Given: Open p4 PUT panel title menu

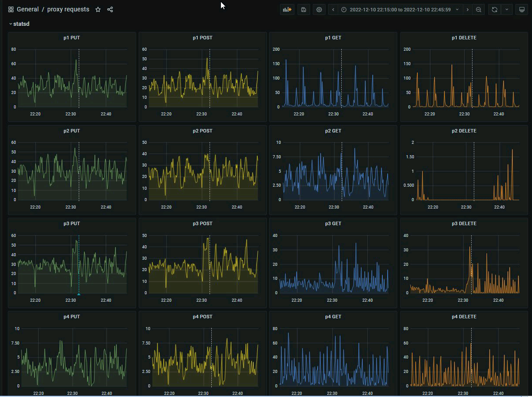Looking at the screenshot, I should coord(72,317).
